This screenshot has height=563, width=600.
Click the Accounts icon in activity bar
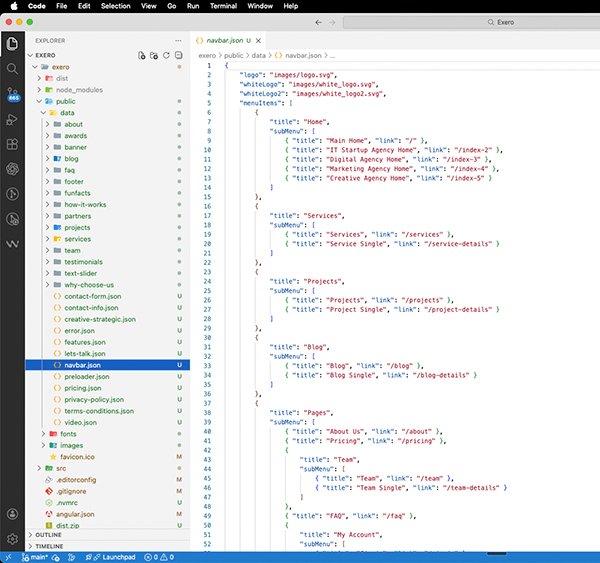(x=12, y=514)
